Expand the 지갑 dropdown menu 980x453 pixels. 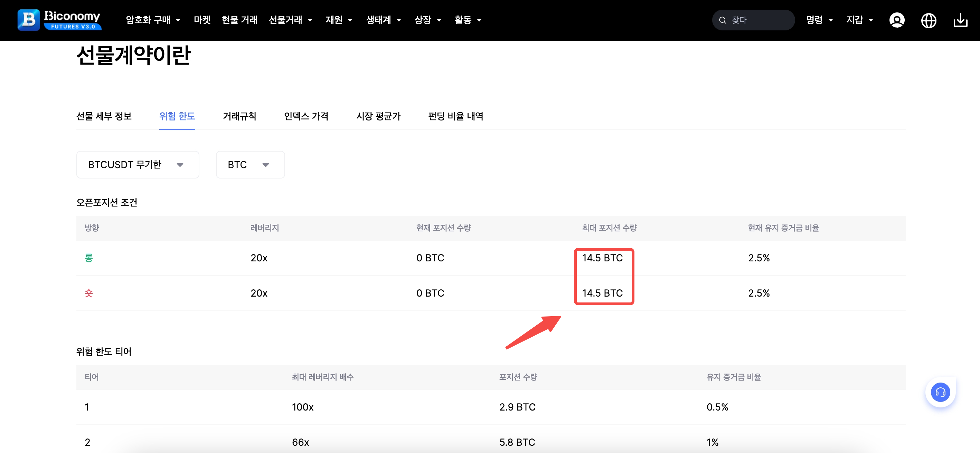pos(859,20)
